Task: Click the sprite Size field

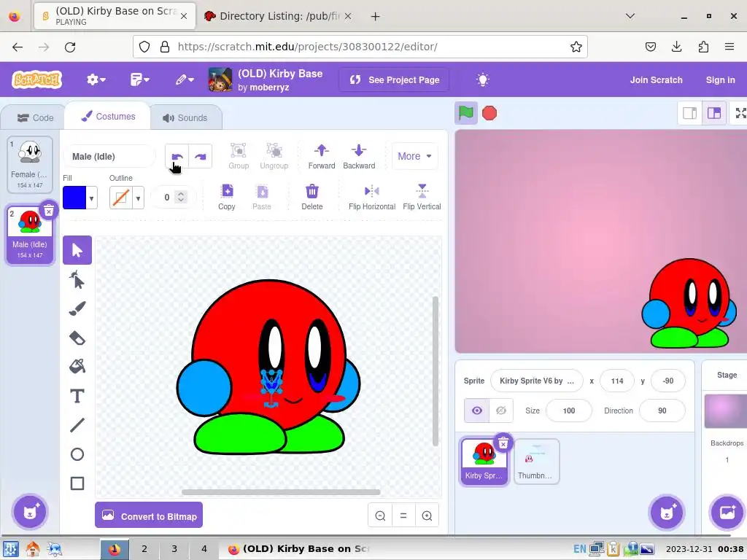Action: click(x=568, y=411)
